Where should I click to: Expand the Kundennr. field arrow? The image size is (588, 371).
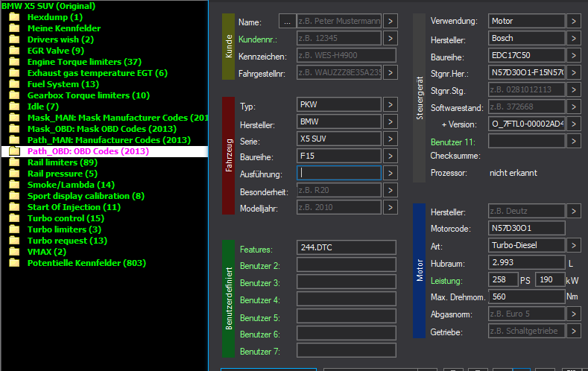[x=391, y=38]
